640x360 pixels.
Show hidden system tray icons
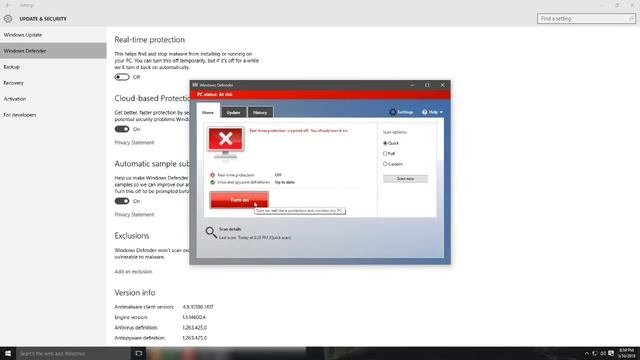[x=587, y=353]
